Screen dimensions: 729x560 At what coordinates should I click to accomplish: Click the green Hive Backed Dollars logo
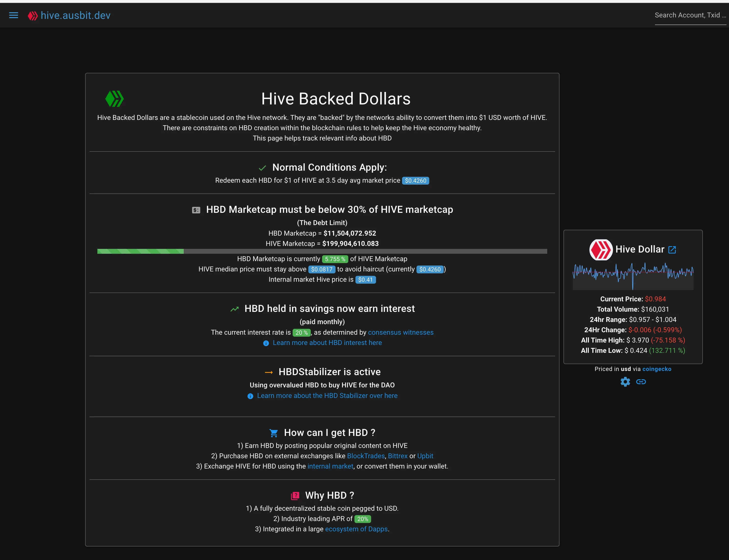pyautogui.click(x=114, y=99)
